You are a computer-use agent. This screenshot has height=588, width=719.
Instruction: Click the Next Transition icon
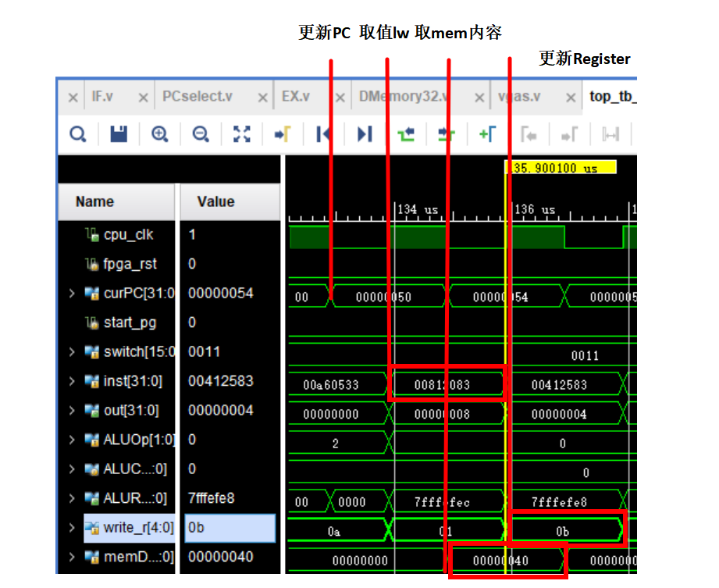click(447, 134)
